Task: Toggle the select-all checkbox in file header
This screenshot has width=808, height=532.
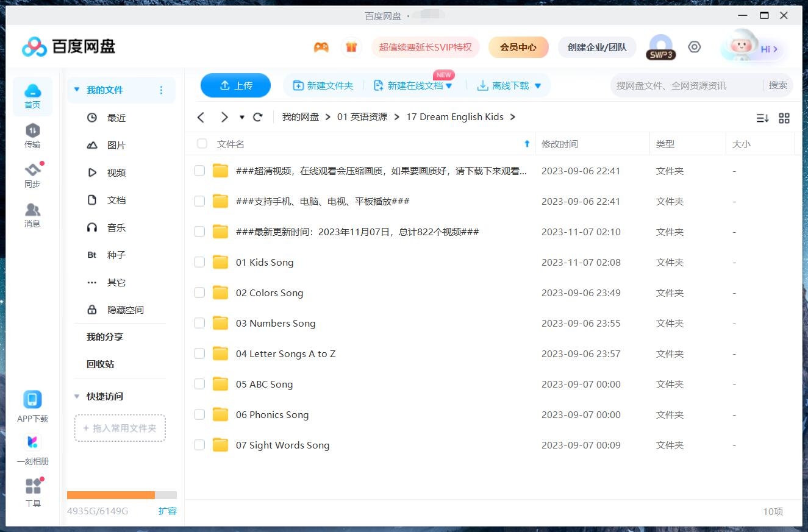Action: (202, 144)
